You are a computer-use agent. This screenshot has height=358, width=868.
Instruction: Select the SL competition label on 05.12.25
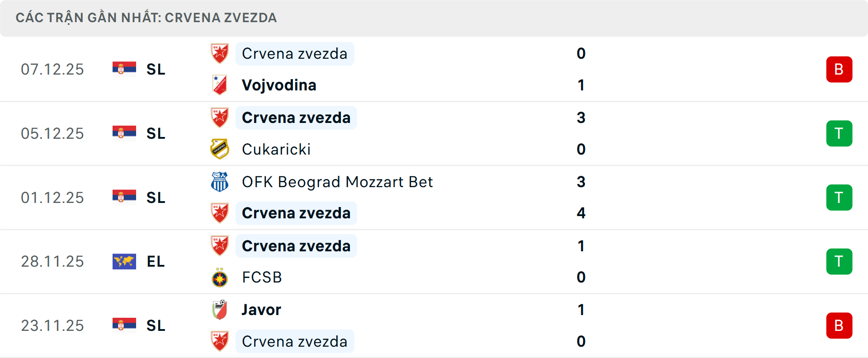(155, 133)
